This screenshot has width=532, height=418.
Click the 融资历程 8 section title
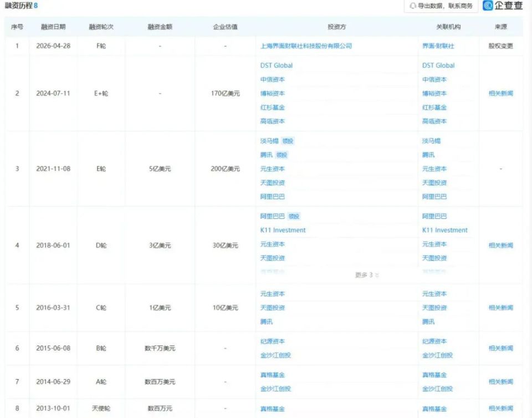(x=22, y=6)
